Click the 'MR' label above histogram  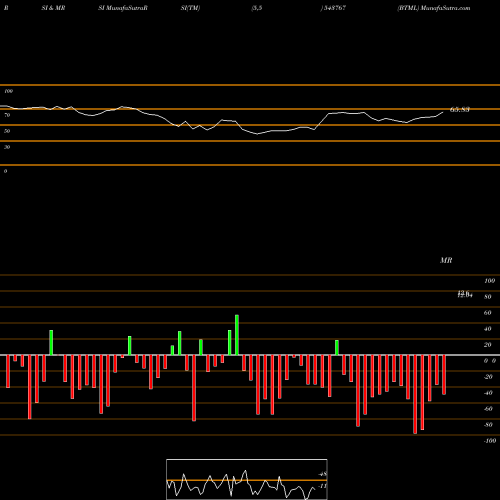[446, 260]
